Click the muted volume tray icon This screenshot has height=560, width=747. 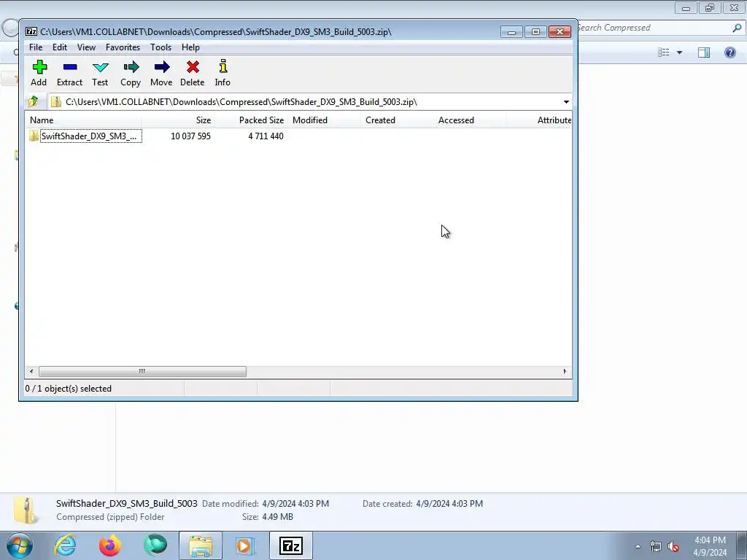click(673, 546)
